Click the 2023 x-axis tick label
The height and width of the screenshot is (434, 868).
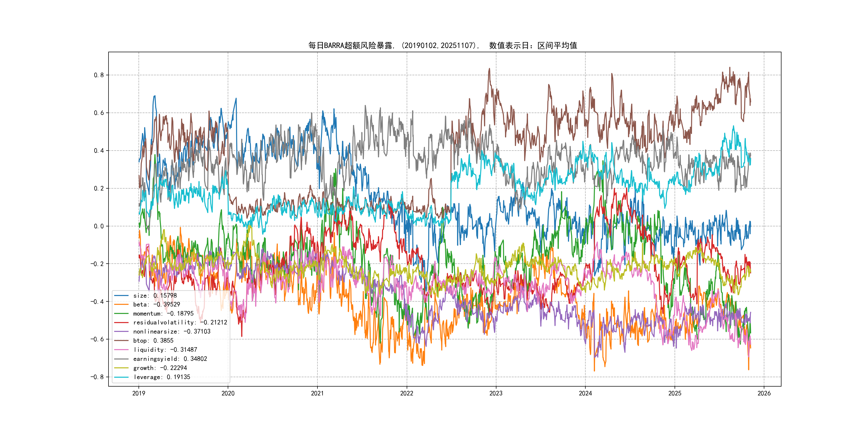[x=496, y=393]
